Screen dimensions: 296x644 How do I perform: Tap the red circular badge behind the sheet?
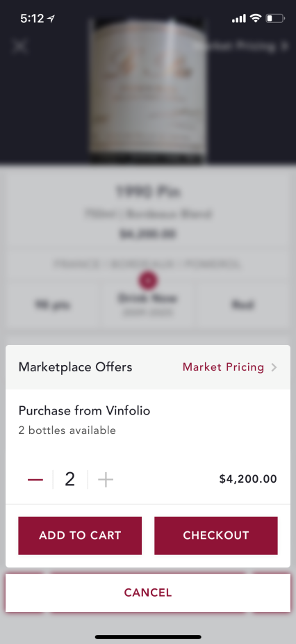click(x=149, y=280)
